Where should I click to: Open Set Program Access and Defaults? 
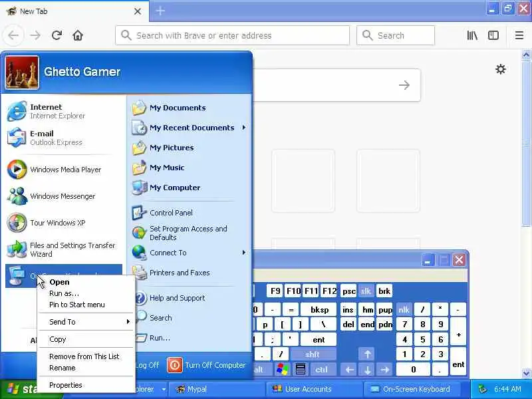click(190, 233)
